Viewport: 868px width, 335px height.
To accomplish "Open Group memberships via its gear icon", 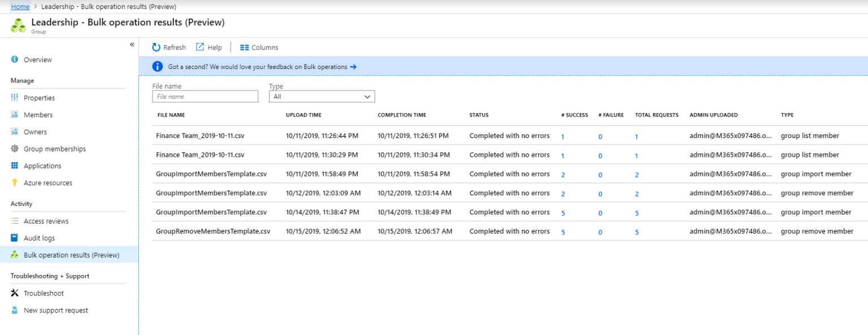I will [16, 148].
